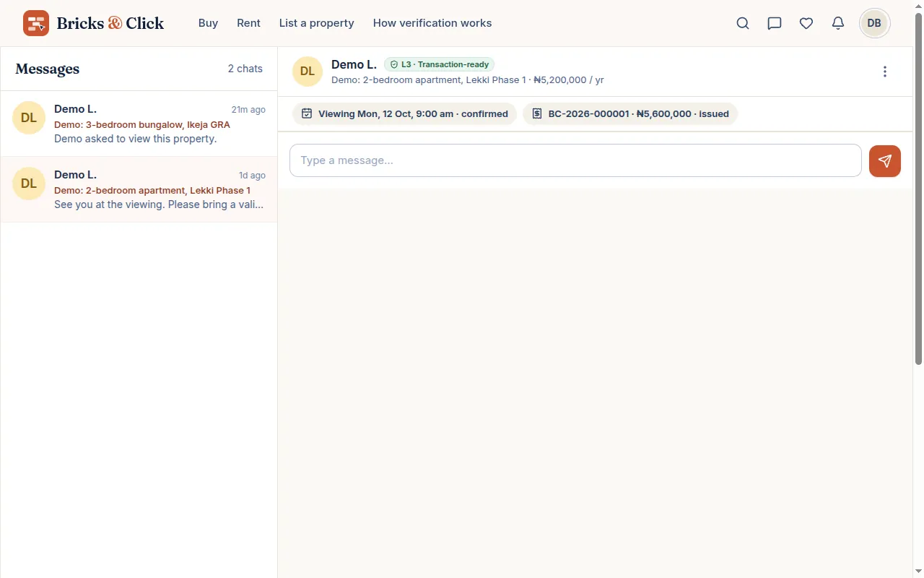Open How verification works link
Image resolution: width=924 pixels, height=578 pixels.
[x=432, y=23]
